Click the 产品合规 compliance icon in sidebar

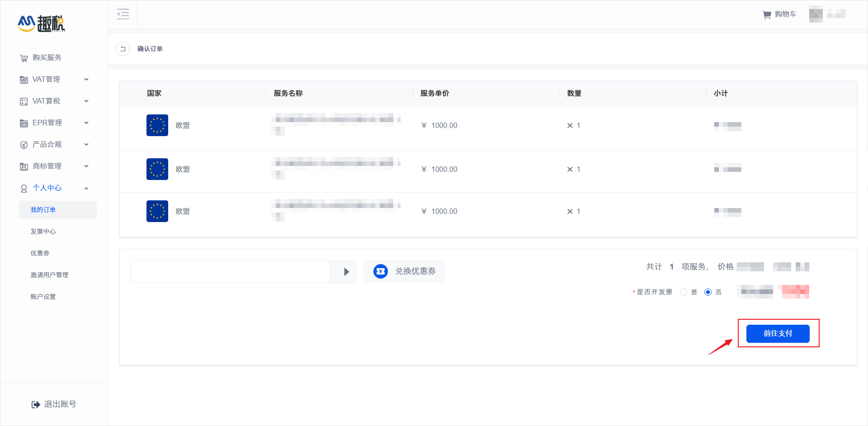pyautogui.click(x=24, y=144)
